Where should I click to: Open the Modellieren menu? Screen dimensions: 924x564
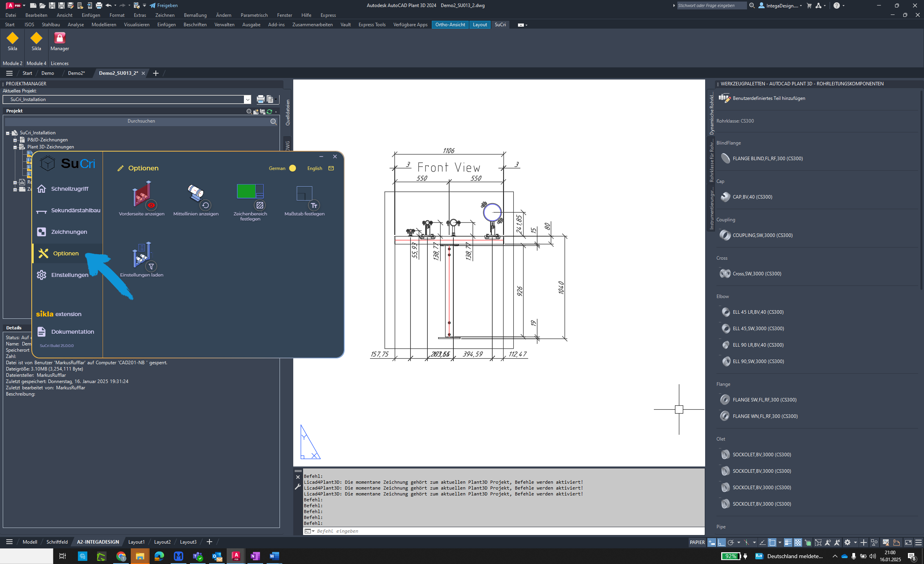[103, 24]
